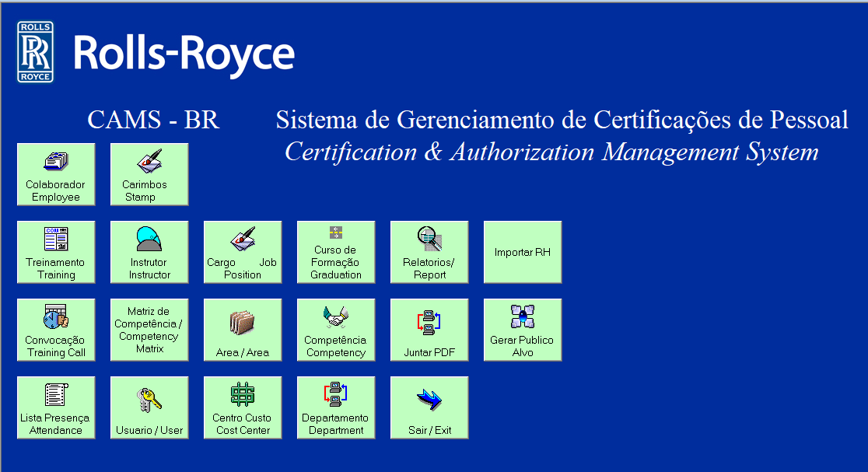Open Centro Custo Cost Center
Image resolution: width=868 pixels, height=472 pixels.
pos(243,407)
